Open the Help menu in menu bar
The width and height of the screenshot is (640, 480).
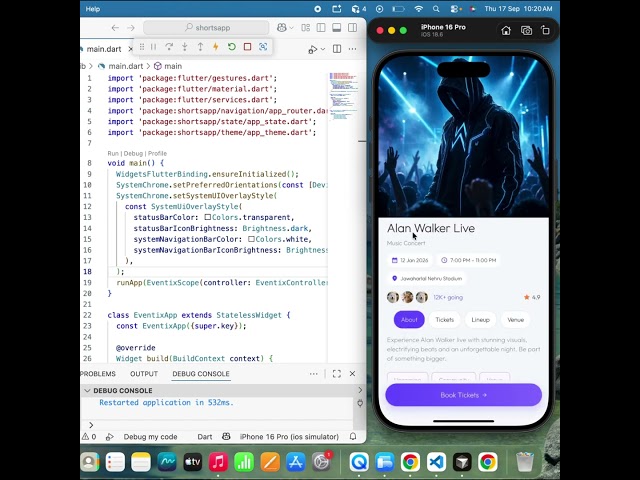pos(93,9)
